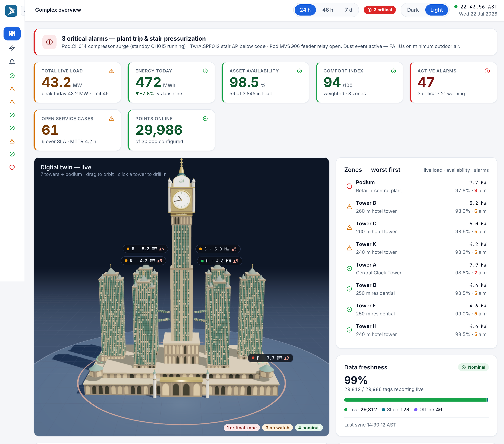Image resolution: width=504 pixels, height=444 pixels.
Task: Click the Active Alarms 47 value
Action: tap(426, 82)
